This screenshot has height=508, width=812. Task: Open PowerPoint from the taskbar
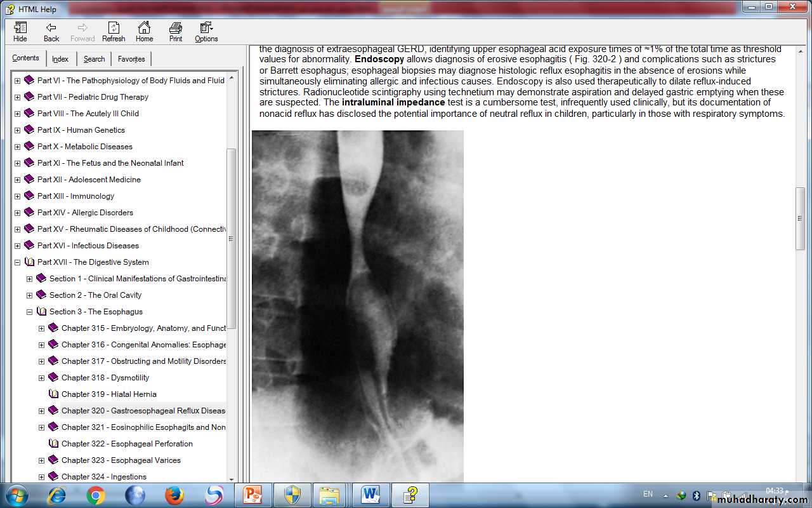tap(253, 495)
